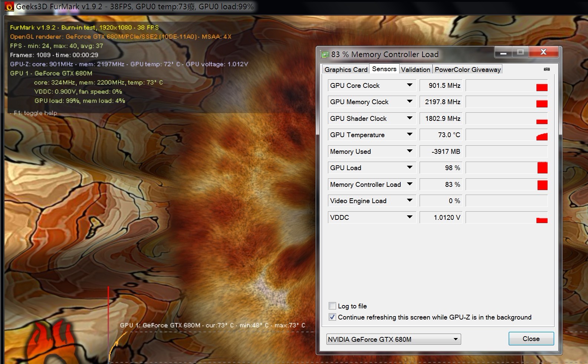Screen dimensions: 588x364
Task: Minimize the GPU-Z window
Action: click(x=503, y=52)
